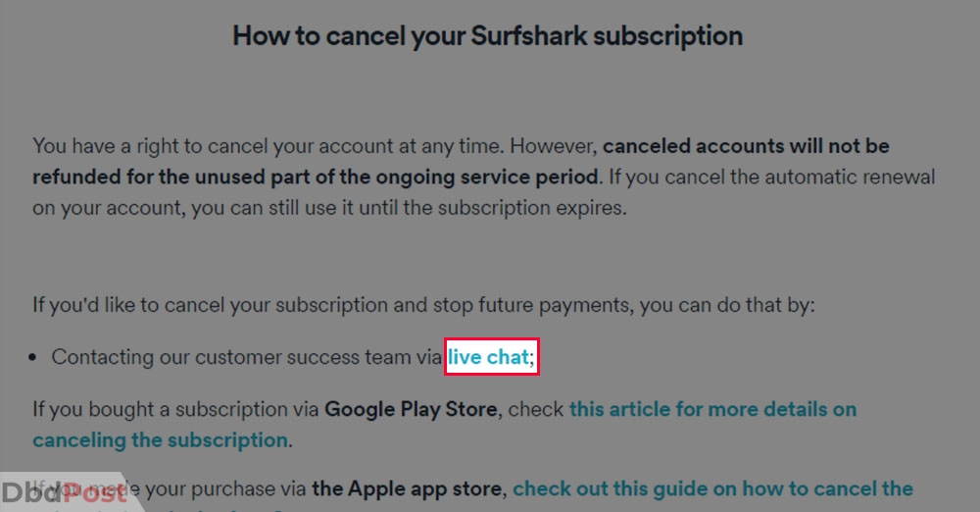
Task: Click 'If you bought a subscription via' text
Action: [x=175, y=409]
